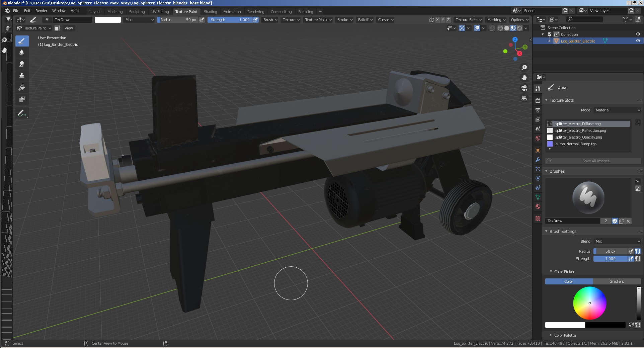This screenshot has width=644, height=348.
Task: Select the Fill bucket tool
Action: pos(22,87)
